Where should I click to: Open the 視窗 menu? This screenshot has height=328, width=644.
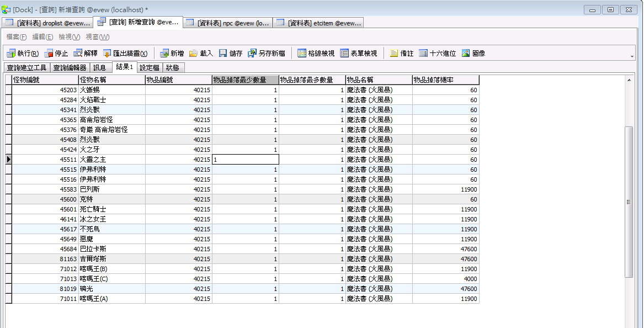(x=97, y=37)
